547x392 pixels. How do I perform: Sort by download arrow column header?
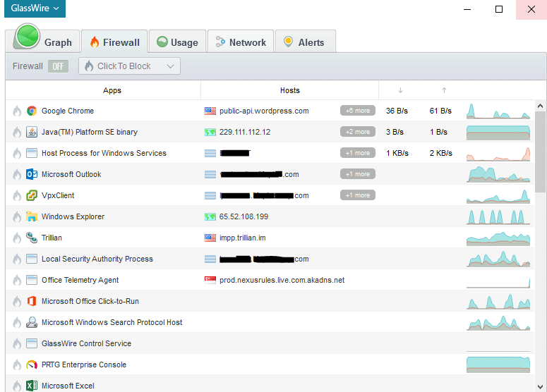tap(400, 90)
